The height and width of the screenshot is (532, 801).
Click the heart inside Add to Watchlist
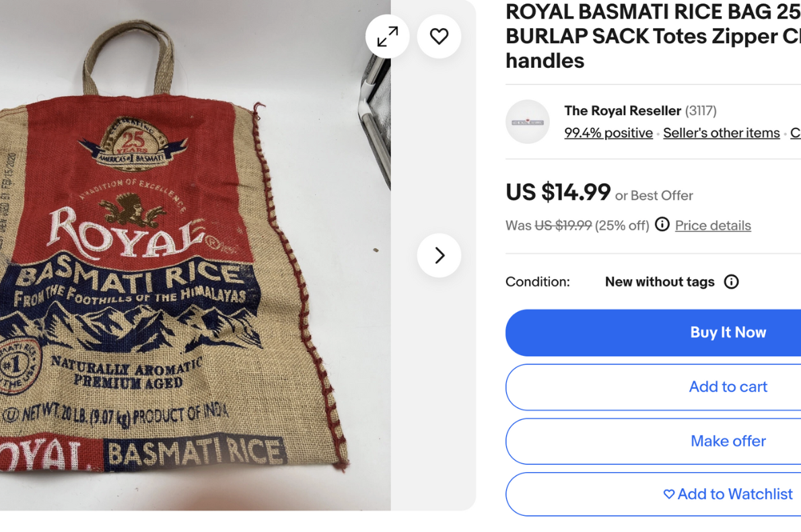pyautogui.click(x=668, y=494)
